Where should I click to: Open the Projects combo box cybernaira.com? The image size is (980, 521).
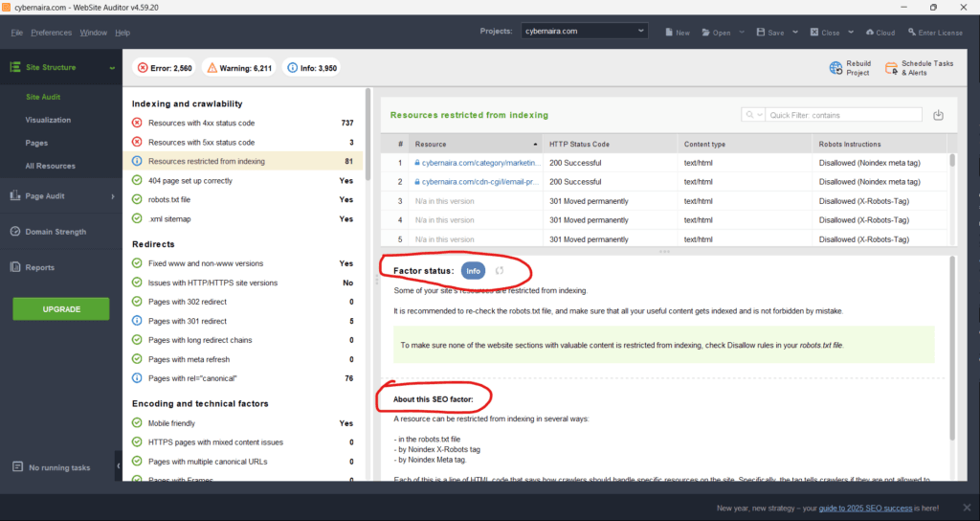pos(585,31)
